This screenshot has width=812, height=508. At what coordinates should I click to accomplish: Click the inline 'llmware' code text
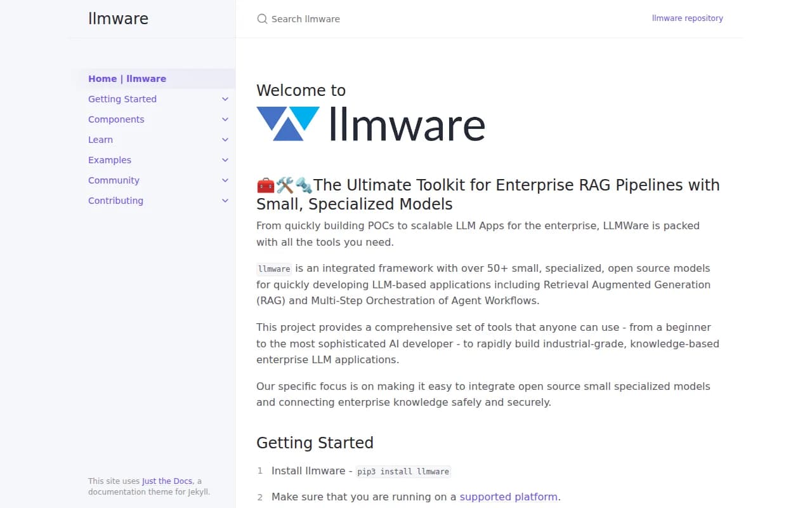click(x=274, y=269)
